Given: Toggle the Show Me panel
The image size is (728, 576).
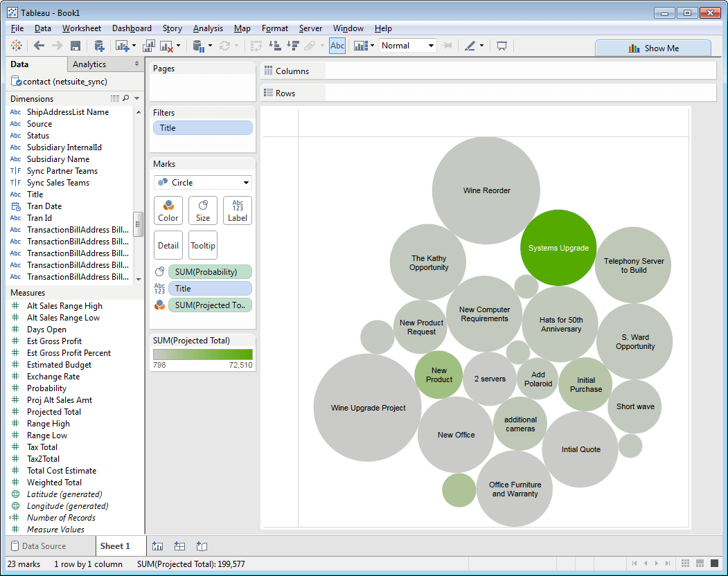Looking at the screenshot, I should tap(652, 48).
